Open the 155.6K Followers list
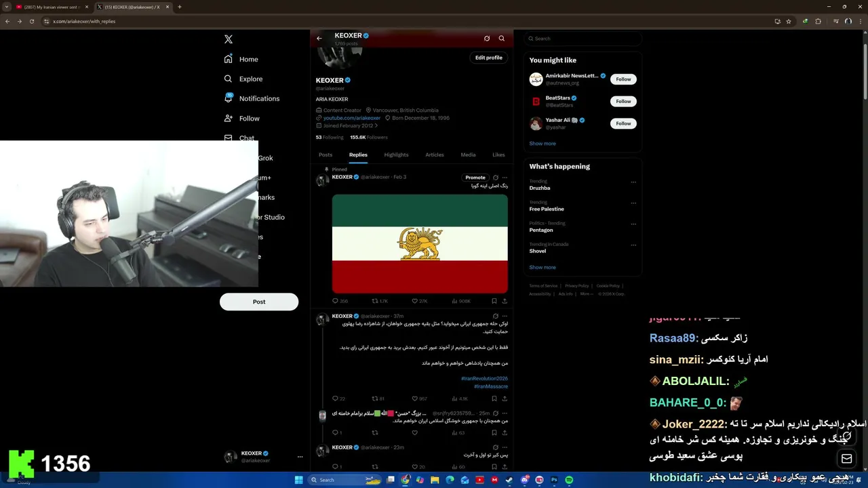868x488 pixels. (369, 138)
